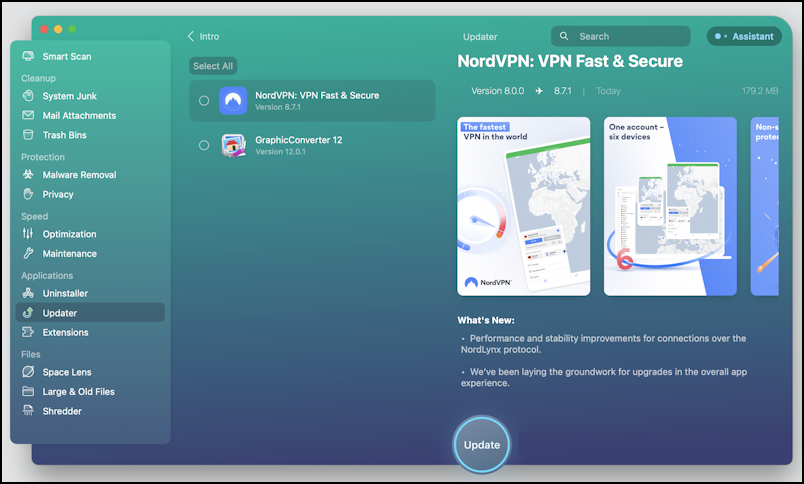804x484 pixels.
Task: Open the Trash Bins module label
Action: click(65, 135)
